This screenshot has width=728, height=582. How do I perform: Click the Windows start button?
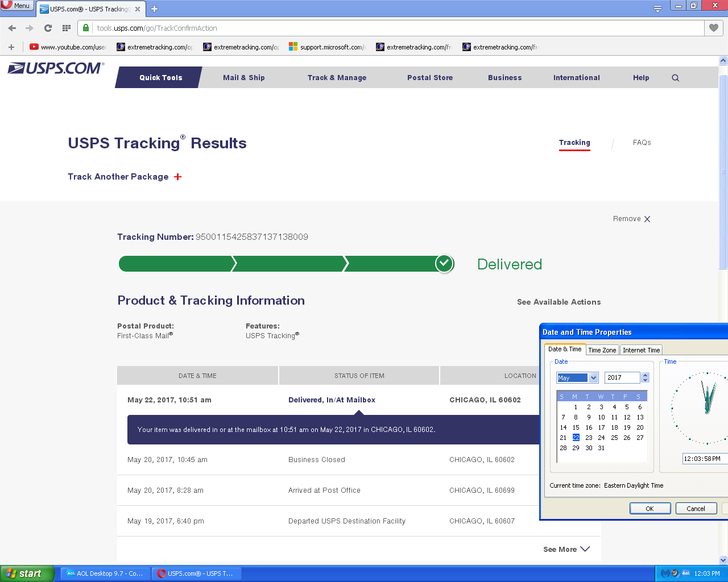click(x=27, y=573)
